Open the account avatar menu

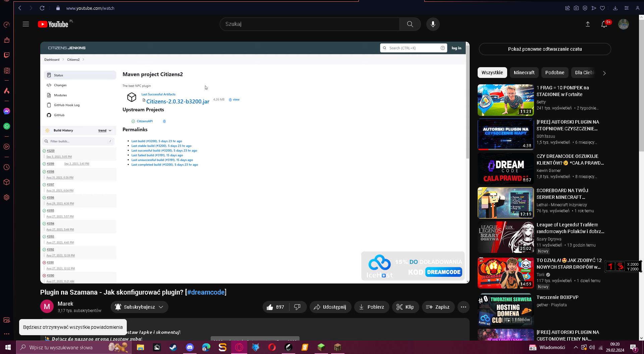[x=623, y=24]
